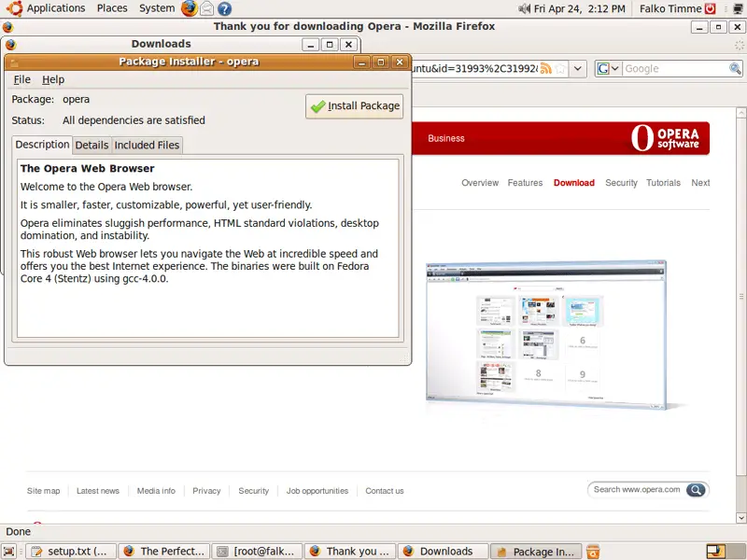Maximize the Downloads window
Viewport: 747px width, 560px height.
330,44
